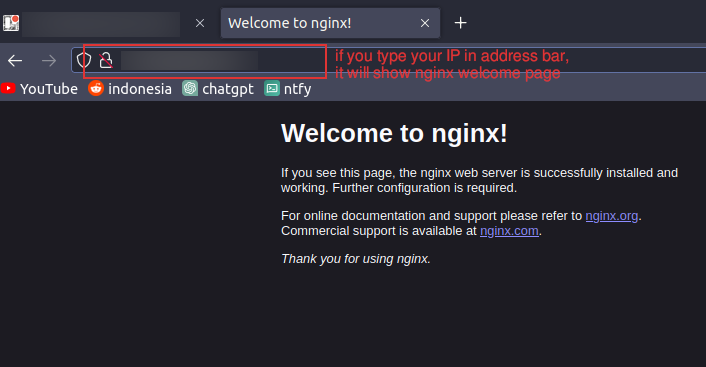Viewport: 706px width, 367px height.
Task: Follow the nginx.com link
Action: (509, 231)
